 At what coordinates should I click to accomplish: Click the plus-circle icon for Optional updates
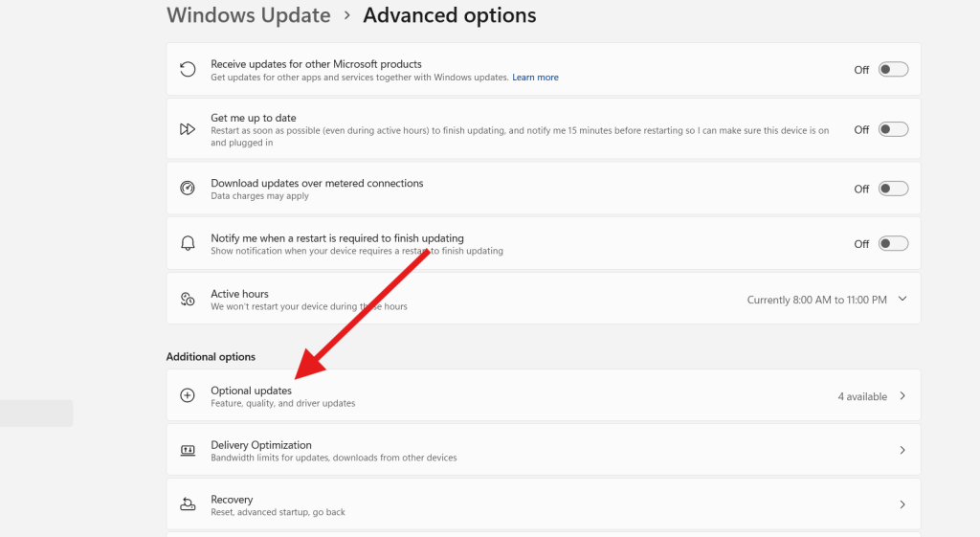click(188, 395)
